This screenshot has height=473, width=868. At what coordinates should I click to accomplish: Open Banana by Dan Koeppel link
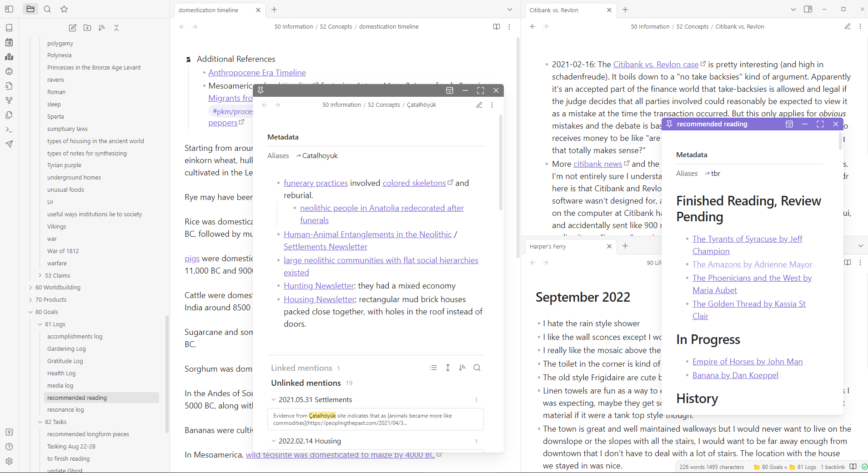tap(735, 375)
